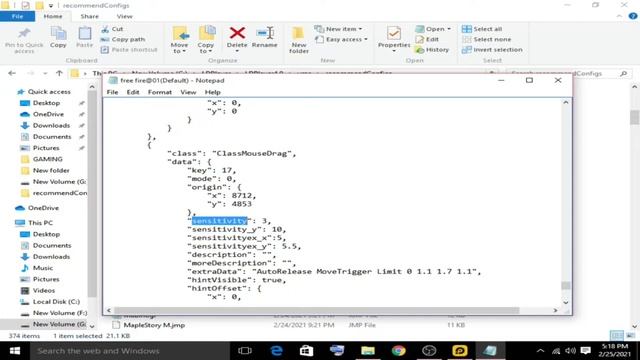Open Microsoft Store from taskbar
640x360 pixels.
(307, 351)
